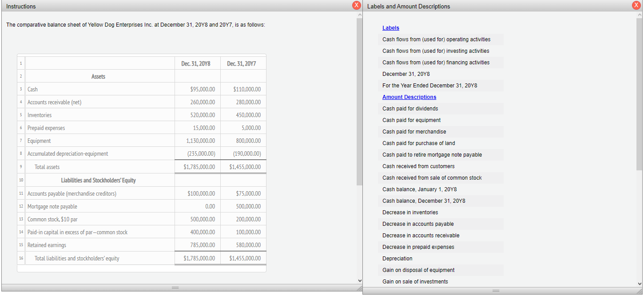
Task: Click the 'Equipment' row label
Action: click(x=39, y=141)
